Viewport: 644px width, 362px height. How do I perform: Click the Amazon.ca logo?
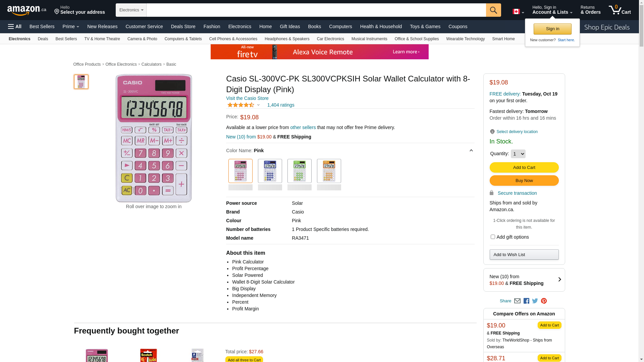click(x=27, y=10)
